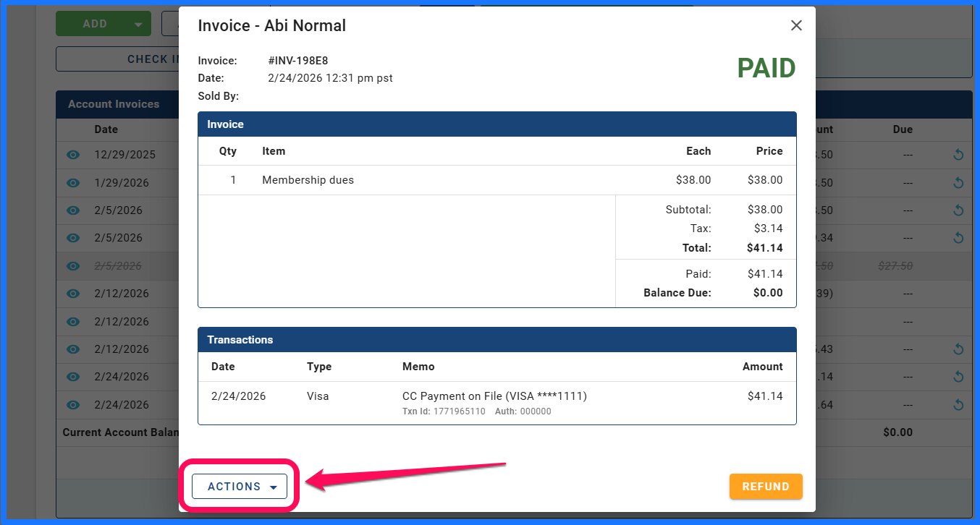Click the refund arrow icon on 12/29/2025 row
Viewport: 980px width, 525px height.
coord(958,155)
